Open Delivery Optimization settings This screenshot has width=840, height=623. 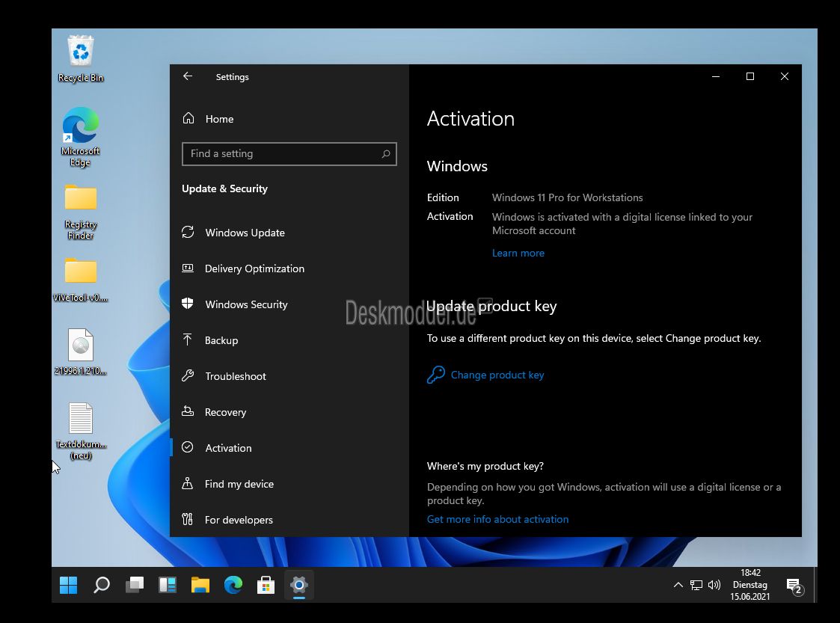point(289,268)
